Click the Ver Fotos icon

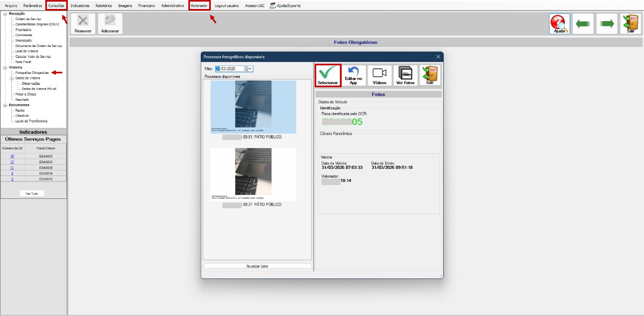[405, 75]
